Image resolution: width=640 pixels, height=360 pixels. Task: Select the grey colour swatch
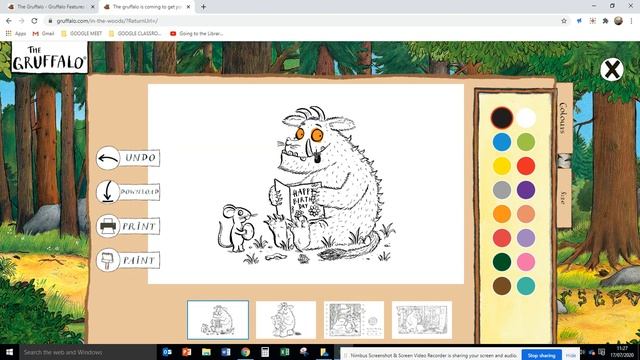tap(502, 190)
